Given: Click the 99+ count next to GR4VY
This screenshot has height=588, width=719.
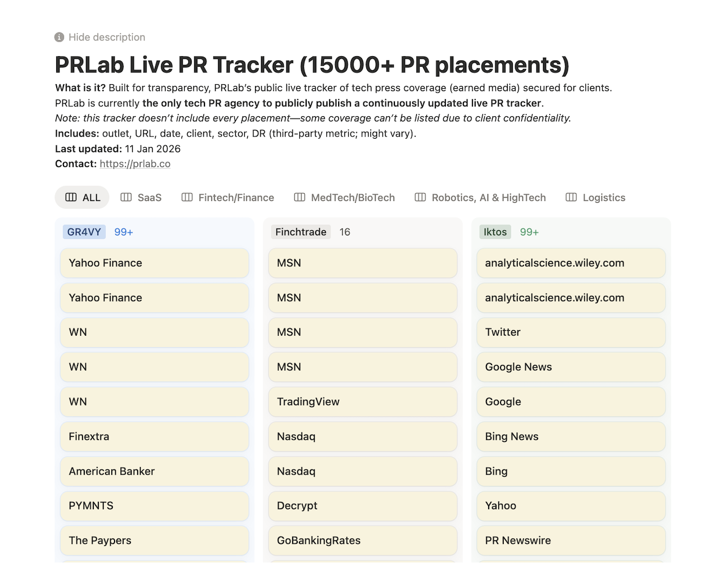Looking at the screenshot, I should pyautogui.click(x=124, y=232).
